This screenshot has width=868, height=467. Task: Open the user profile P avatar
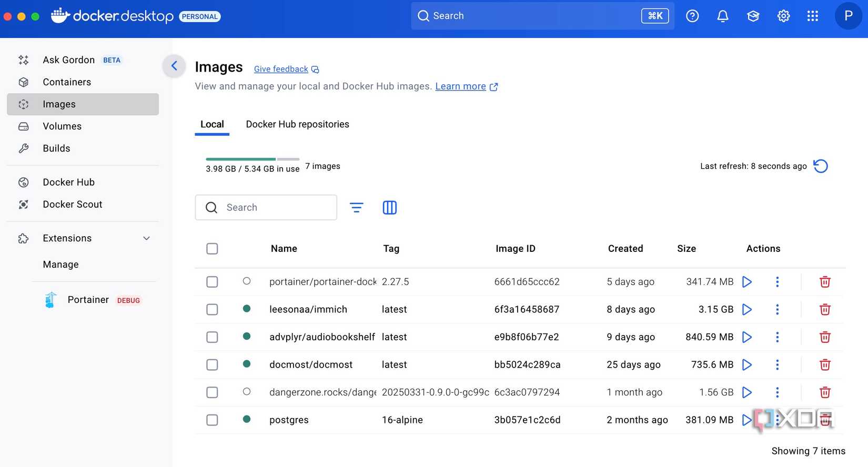point(848,16)
